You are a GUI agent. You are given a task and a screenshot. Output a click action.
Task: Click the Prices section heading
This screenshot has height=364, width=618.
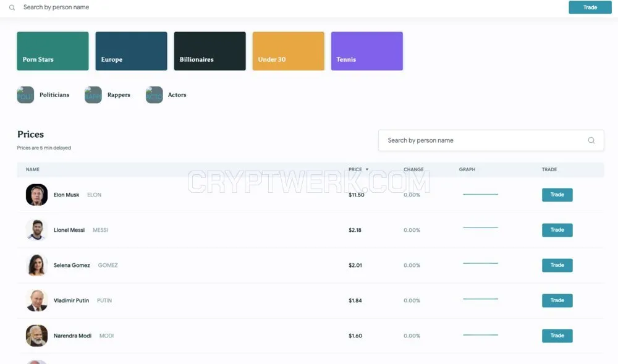(30, 134)
